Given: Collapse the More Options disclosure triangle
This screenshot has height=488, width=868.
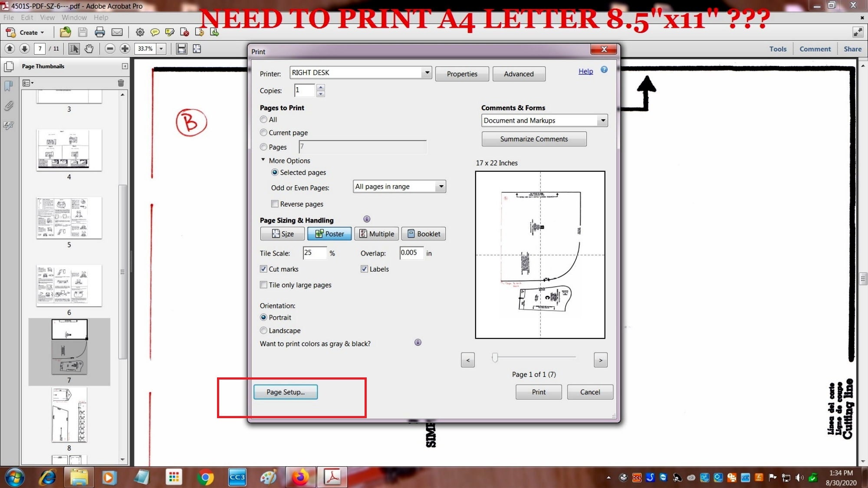Looking at the screenshot, I should point(263,160).
